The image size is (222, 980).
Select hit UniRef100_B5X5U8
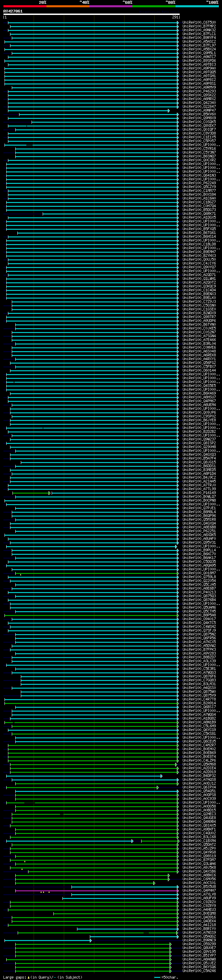coord(199,887)
